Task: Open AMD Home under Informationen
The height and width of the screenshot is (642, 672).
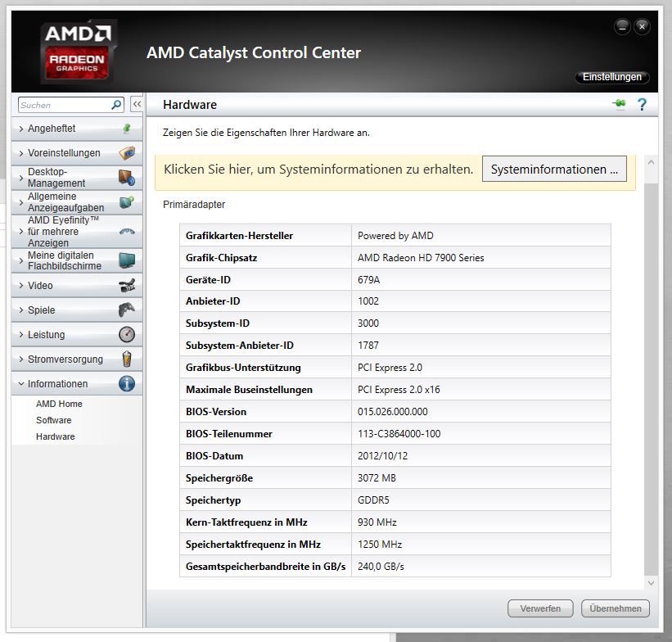Action: [59, 404]
